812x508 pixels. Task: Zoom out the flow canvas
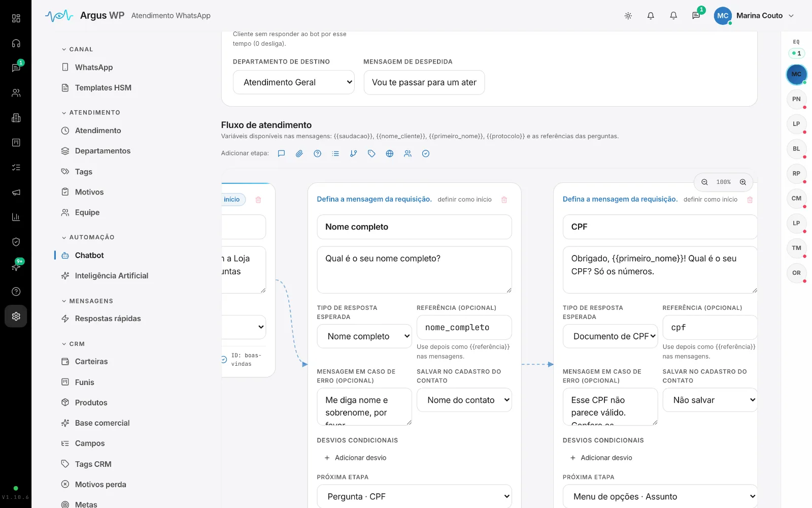click(x=704, y=182)
